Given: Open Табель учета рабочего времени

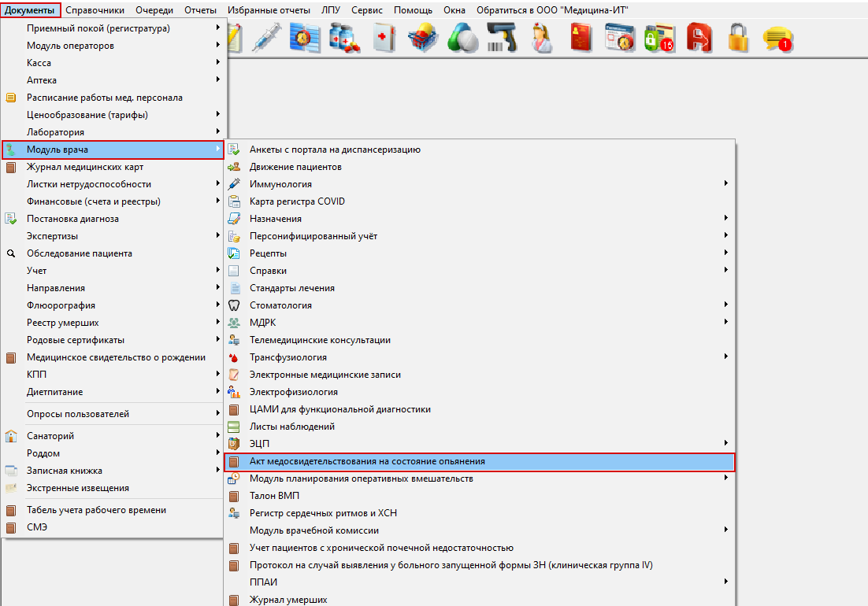Looking at the screenshot, I should [x=113, y=510].
